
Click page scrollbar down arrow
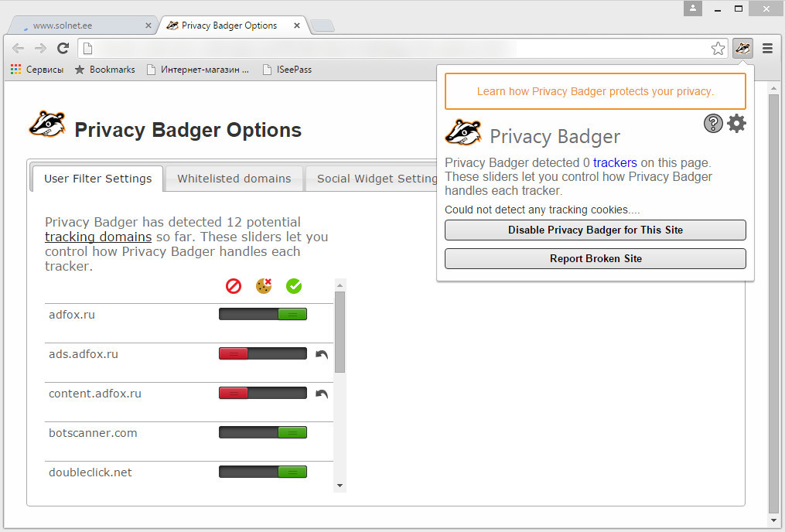774,521
